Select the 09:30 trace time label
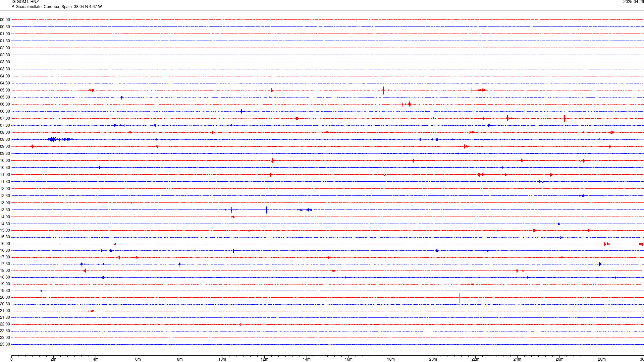Image resolution: width=644 pixels, height=362 pixels. (x=5, y=154)
